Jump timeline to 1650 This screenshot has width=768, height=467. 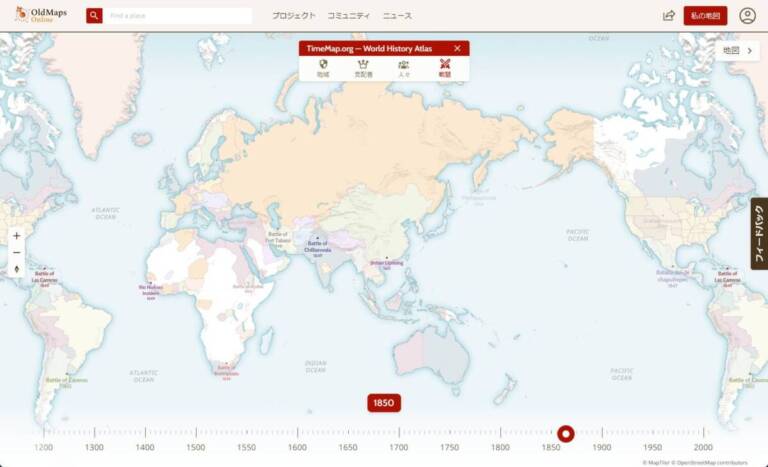pyautogui.click(x=348, y=447)
